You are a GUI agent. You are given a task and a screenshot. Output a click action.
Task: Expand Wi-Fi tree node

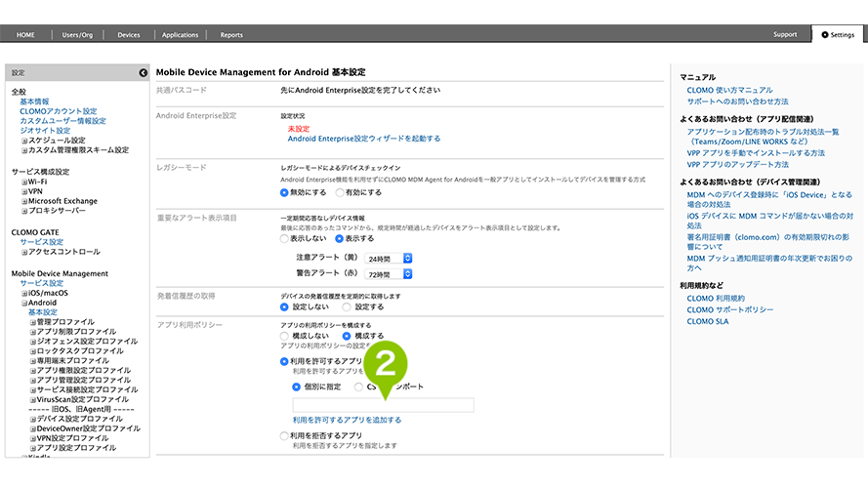(24, 183)
